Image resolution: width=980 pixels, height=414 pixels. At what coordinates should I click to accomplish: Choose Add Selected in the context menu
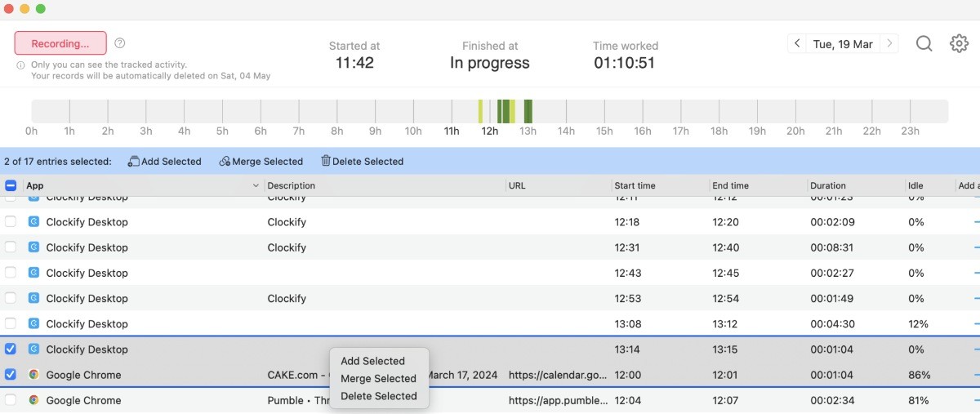[372, 361]
